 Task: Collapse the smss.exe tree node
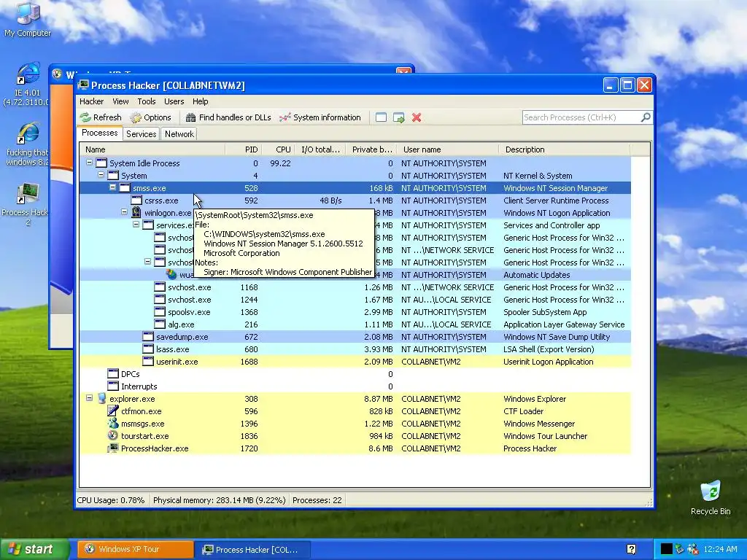point(112,187)
